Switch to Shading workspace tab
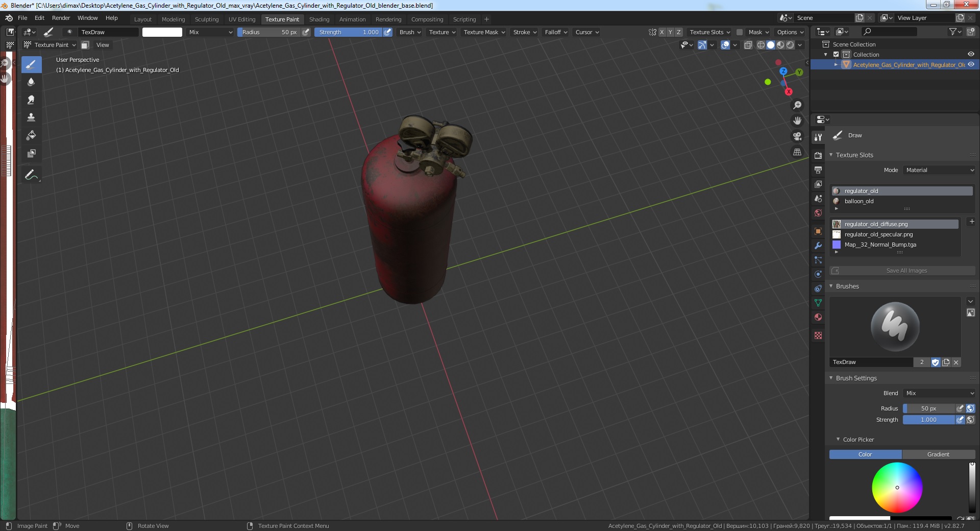This screenshot has width=980, height=531. 319,19
